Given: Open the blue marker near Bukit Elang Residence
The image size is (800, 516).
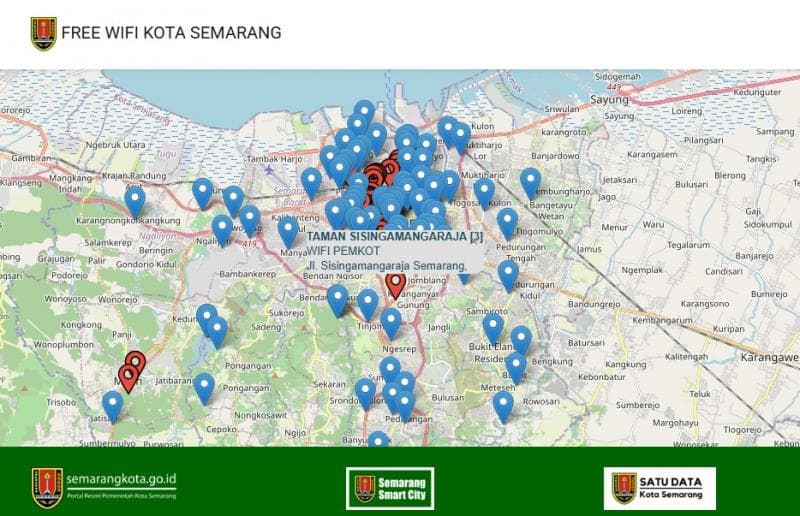Looking at the screenshot, I should click(493, 327).
